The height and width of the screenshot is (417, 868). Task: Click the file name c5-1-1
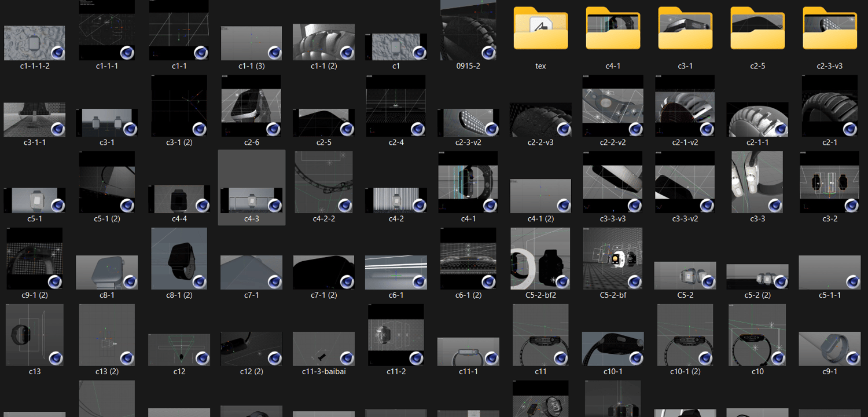click(x=830, y=295)
